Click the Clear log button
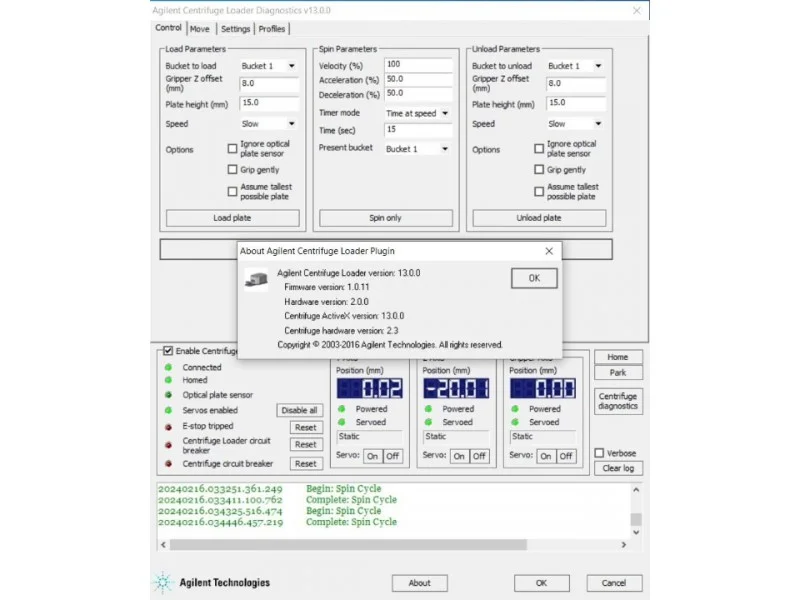Viewport: 800px width, 600px height. click(x=618, y=468)
